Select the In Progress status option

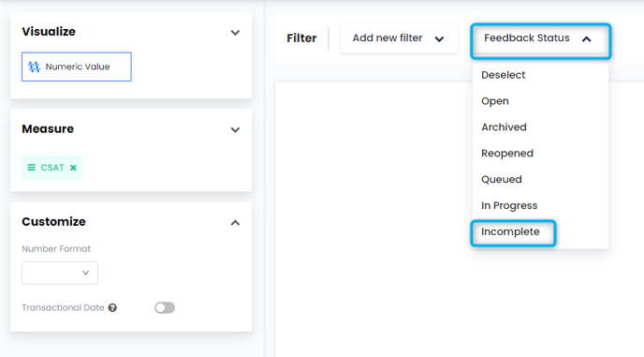[x=509, y=205]
